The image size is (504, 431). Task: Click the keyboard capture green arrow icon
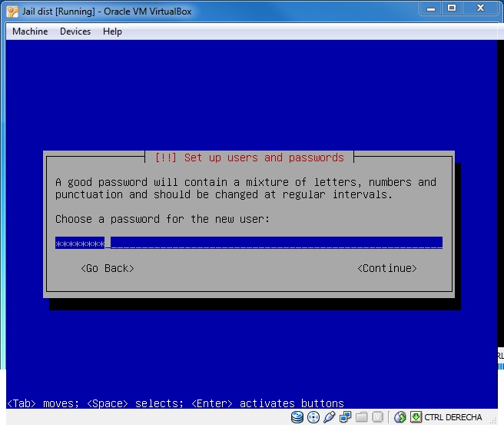point(416,417)
